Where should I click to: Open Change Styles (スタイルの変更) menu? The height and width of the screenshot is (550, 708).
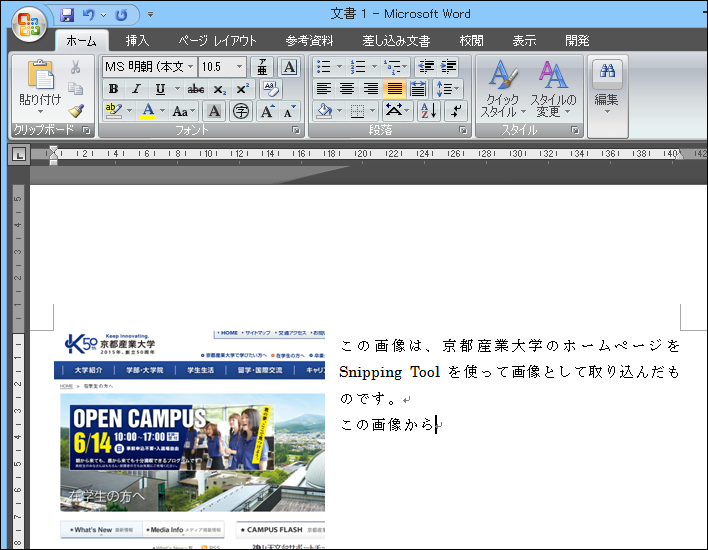pyautogui.click(x=553, y=89)
